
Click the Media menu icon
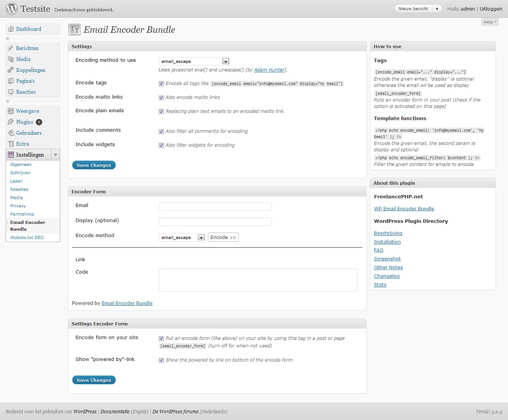pos(11,59)
